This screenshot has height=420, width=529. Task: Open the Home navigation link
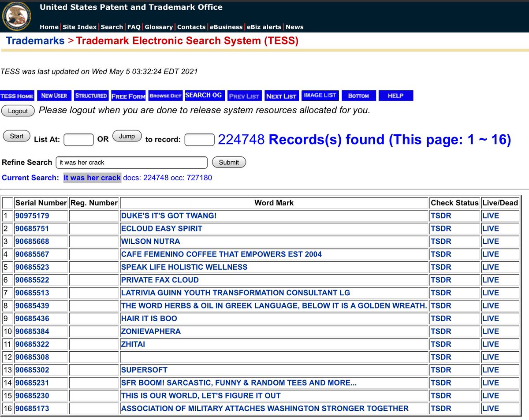[x=49, y=27]
